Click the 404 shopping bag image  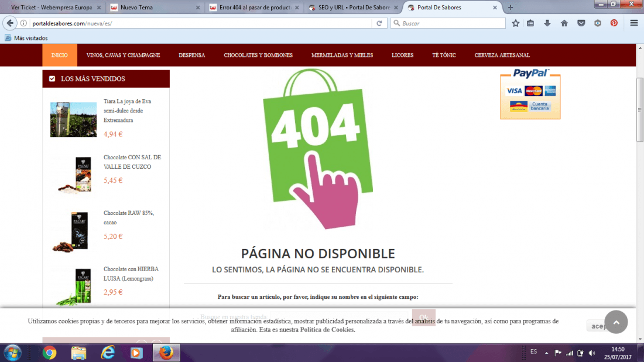coord(318,149)
